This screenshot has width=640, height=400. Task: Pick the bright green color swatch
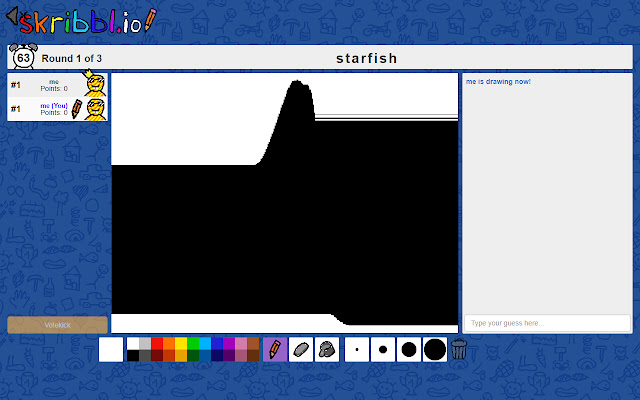193,343
